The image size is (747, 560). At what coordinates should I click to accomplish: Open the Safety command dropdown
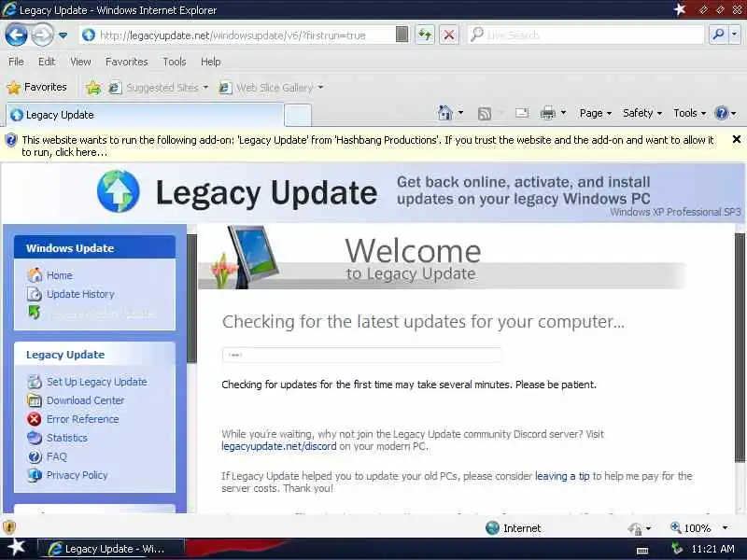click(x=642, y=113)
